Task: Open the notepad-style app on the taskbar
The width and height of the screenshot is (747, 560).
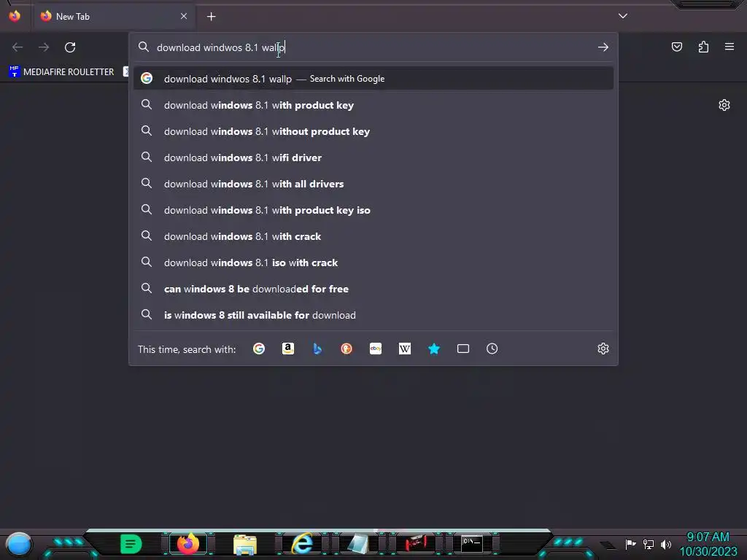Action: click(x=358, y=544)
